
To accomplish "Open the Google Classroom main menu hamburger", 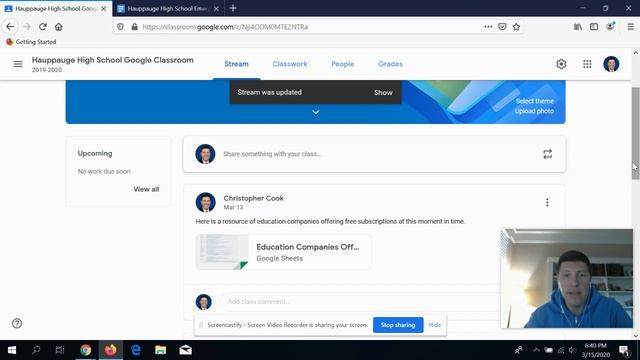I will coord(18,64).
